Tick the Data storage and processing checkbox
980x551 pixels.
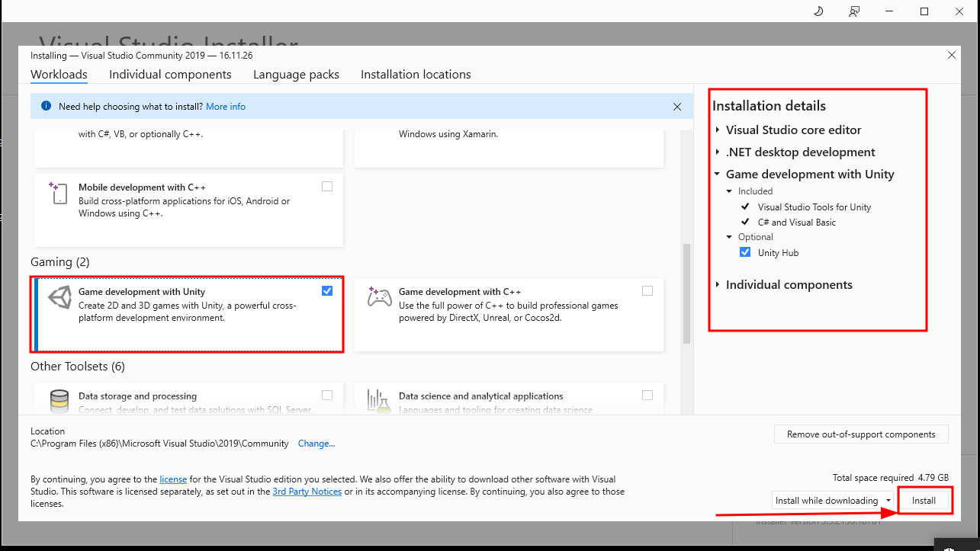pos(327,395)
